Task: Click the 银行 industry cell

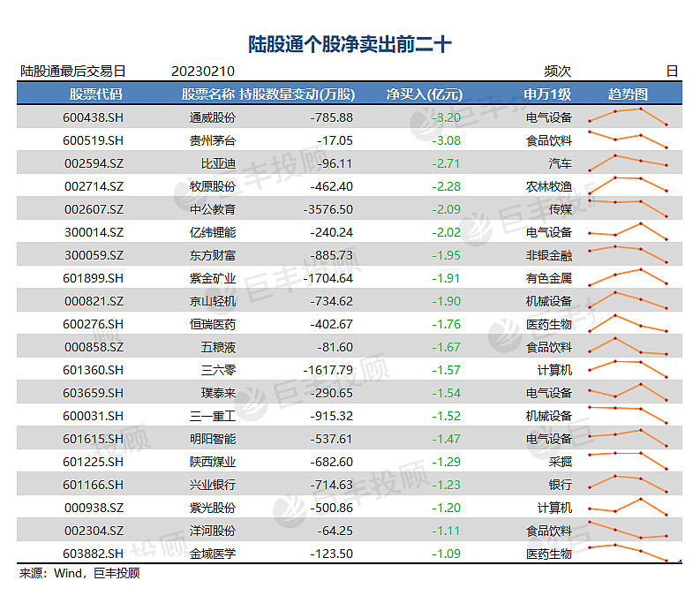Action: click(x=561, y=485)
